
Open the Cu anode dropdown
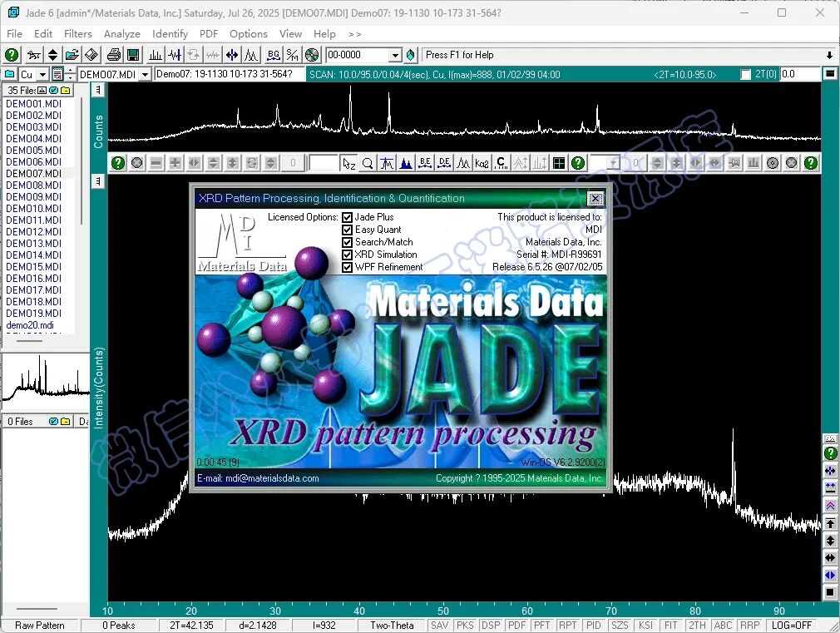tap(43, 75)
